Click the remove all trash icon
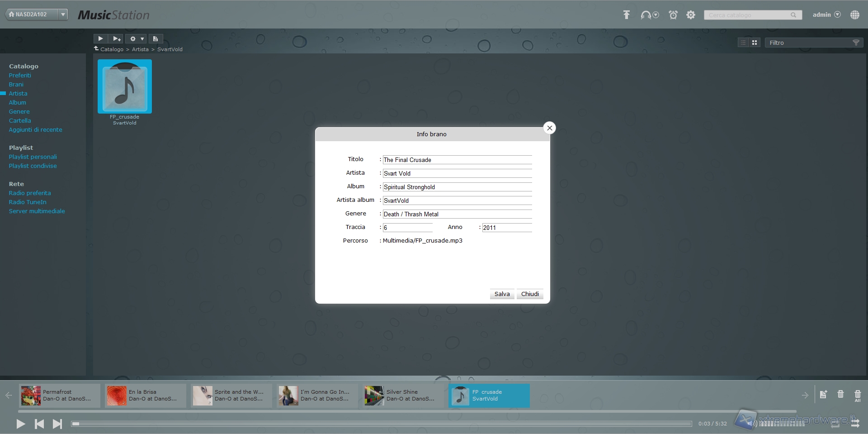This screenshot has width=868, height=434. pos(858,395)
